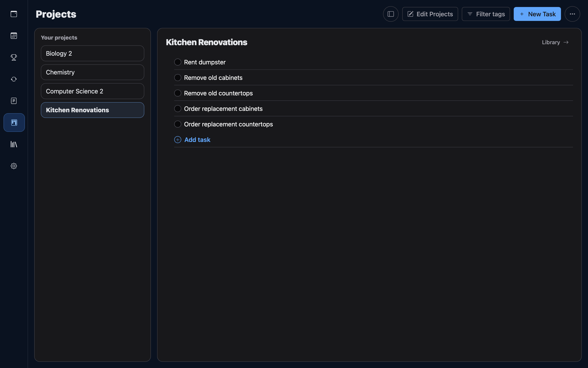Viewport: 588px width, 368px height.
Task: Open the Remove old cabinets task text
Action: pos(213,78)
